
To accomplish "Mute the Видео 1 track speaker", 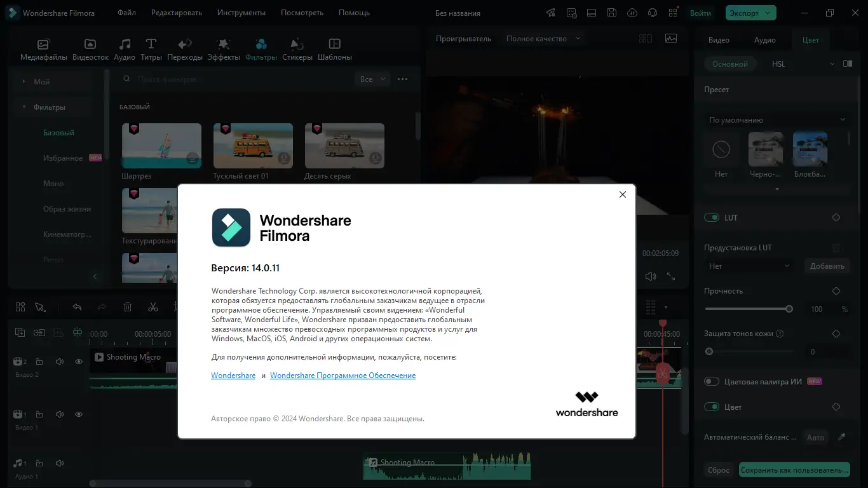I will (60, 414).
